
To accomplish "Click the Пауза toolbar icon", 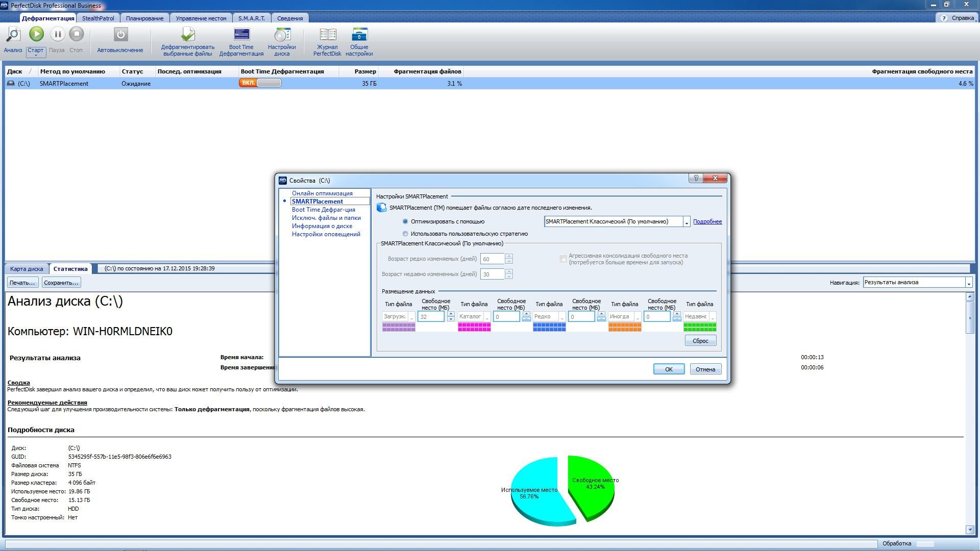I will pyautogui.click(x=57, y=34).
